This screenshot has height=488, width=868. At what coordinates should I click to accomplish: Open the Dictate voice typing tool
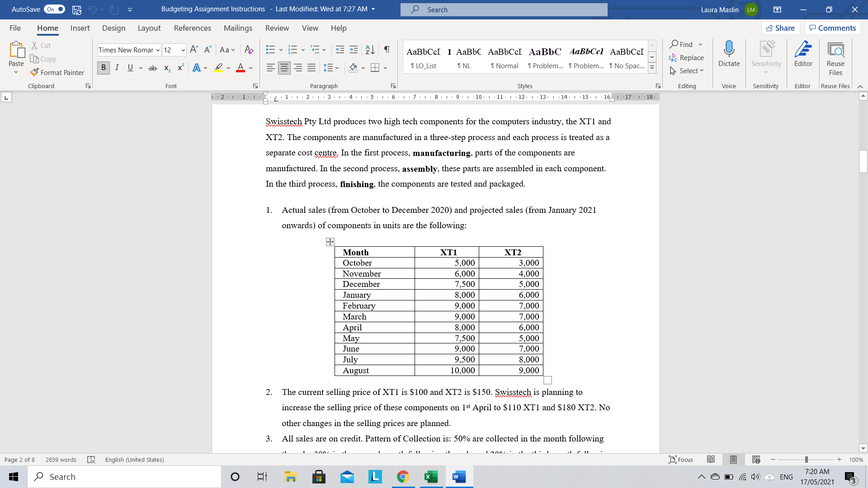[x=728, y=55]
